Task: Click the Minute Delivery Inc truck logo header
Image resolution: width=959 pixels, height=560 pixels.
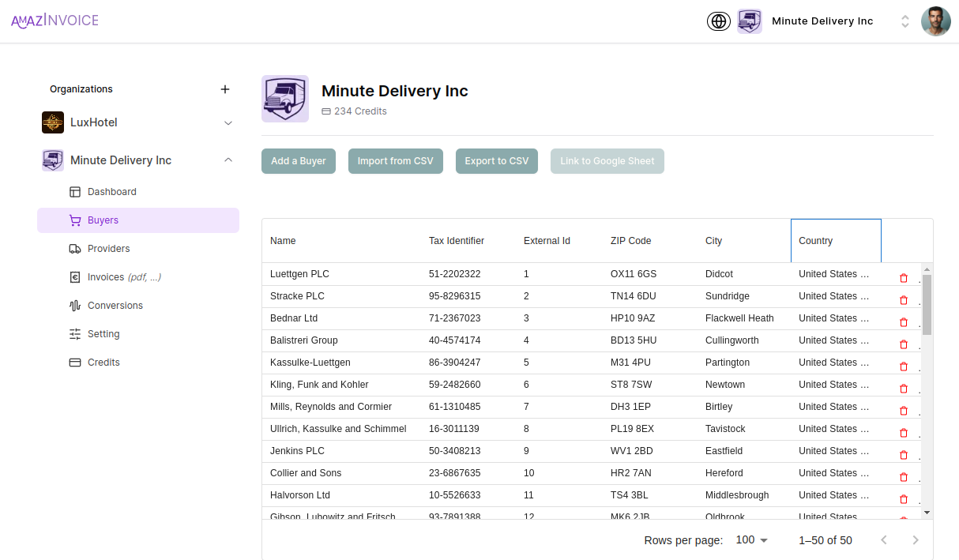Action: 285,99
